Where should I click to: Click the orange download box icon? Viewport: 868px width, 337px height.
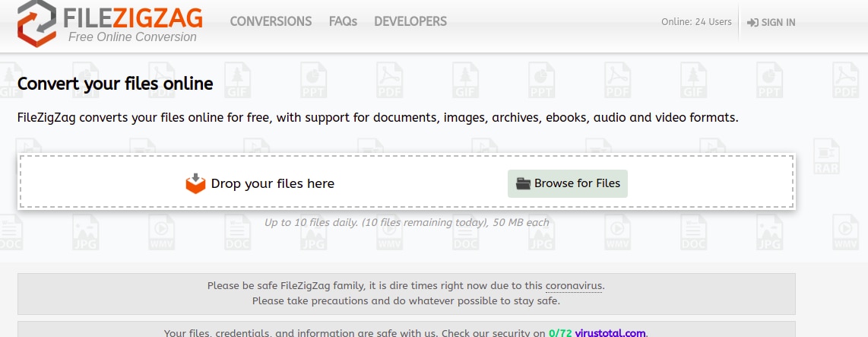click(196, 183)
